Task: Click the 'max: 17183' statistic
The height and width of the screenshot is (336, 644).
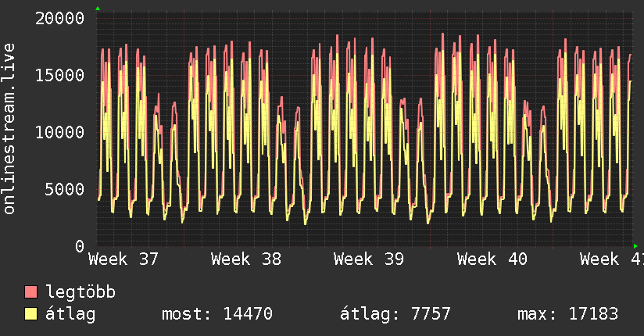Action: click(567, 314)
